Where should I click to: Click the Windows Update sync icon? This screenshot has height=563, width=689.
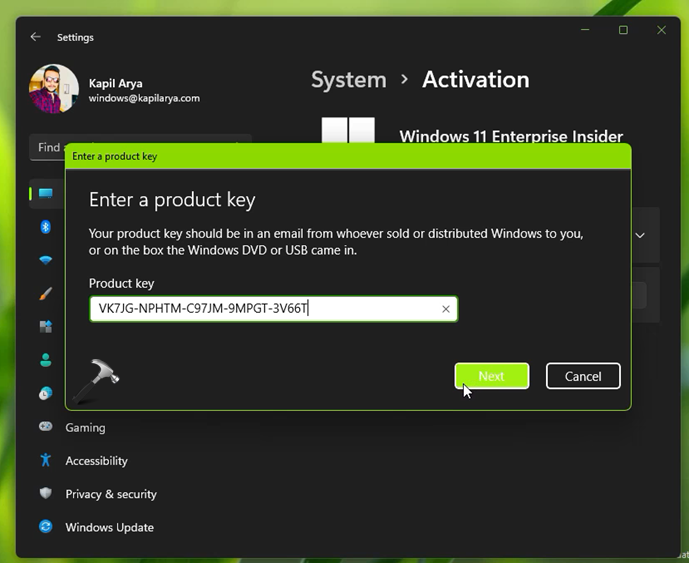(46, 526)
